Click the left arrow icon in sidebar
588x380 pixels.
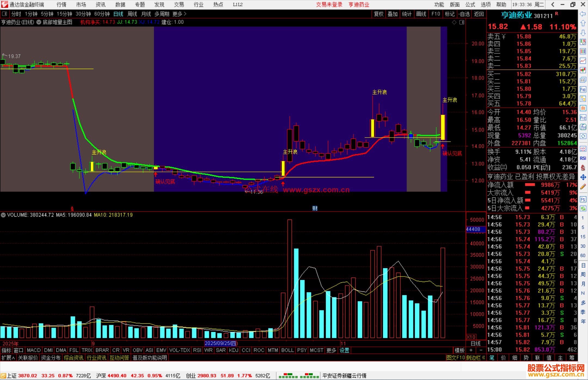click(583, 14)
